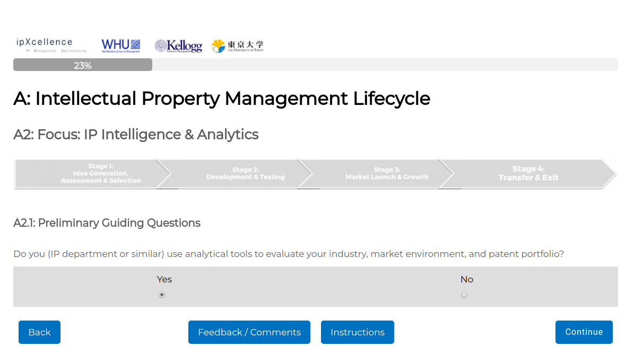Click Stage 4: Transfer & Exit step
This screenshot has width=634, height=364.
pos(528,174)
